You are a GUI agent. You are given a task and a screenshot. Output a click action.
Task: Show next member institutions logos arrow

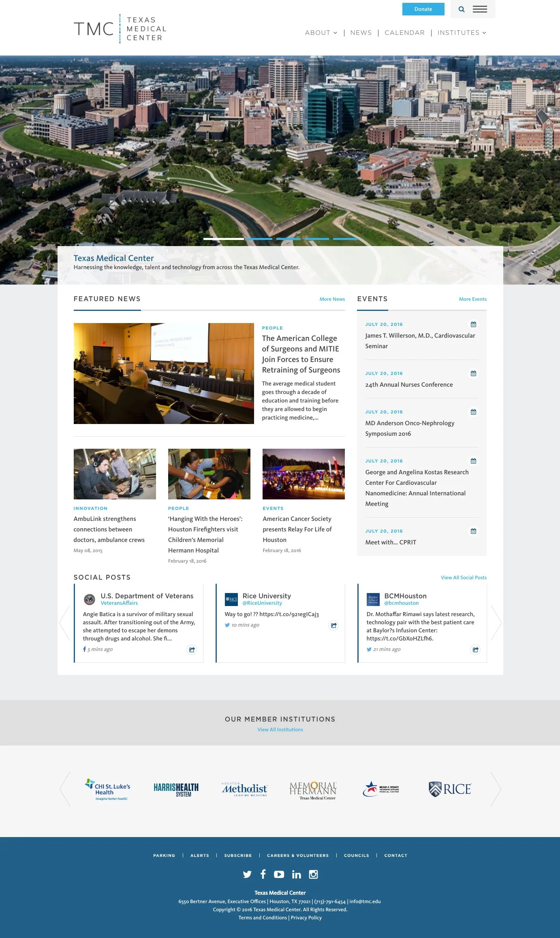tap(496, 789)
